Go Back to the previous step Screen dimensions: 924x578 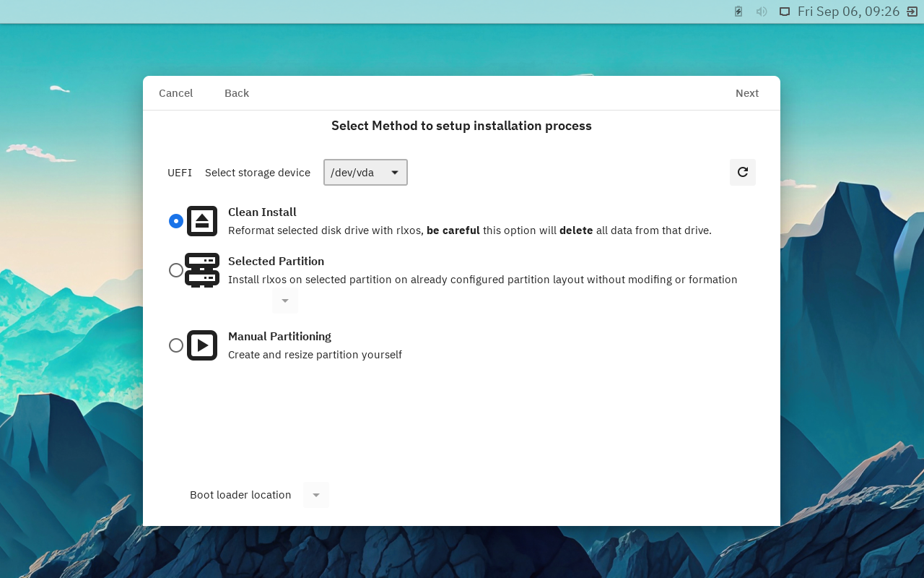(x=237, y=93)
